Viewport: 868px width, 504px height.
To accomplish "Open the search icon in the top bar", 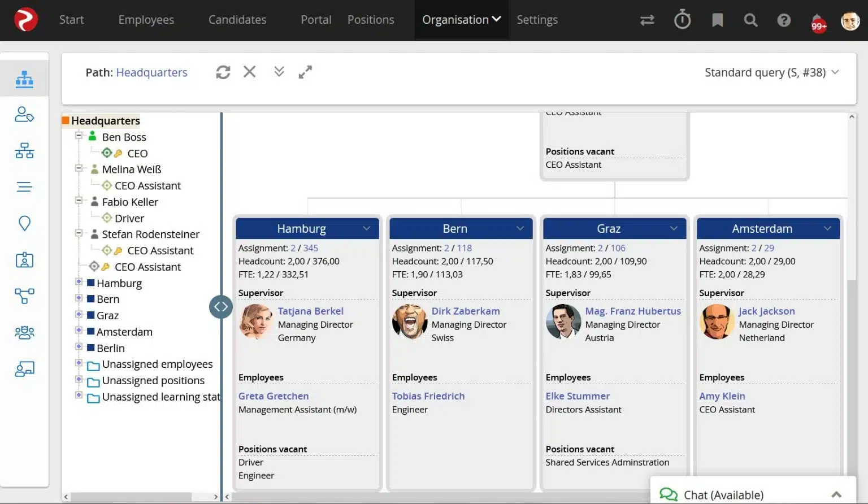I will click(x=750, y=20).
